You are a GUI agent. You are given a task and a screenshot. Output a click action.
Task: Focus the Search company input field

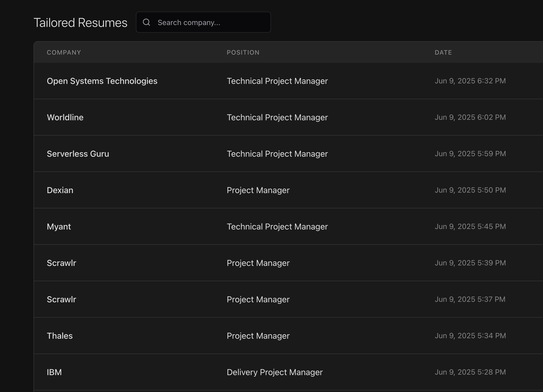coord(203,22)
